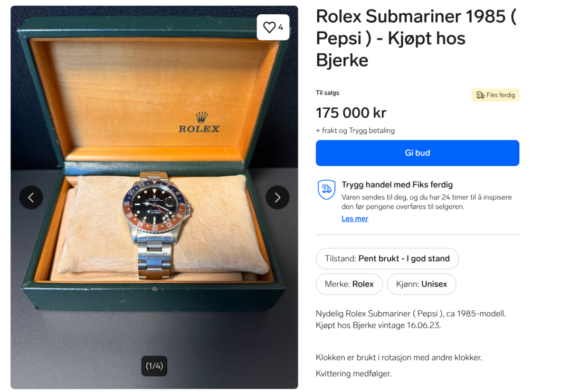Favorite the listing with the heart icon
The width and height of the screenshot is (570, 392).
click(269, 27)
